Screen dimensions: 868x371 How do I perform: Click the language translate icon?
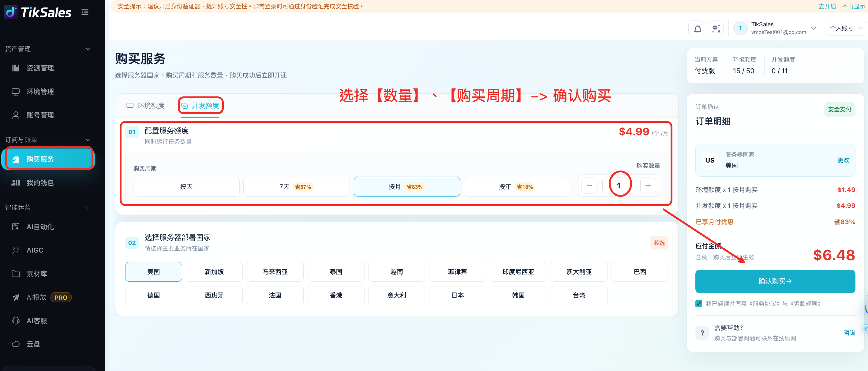[716, 29]
